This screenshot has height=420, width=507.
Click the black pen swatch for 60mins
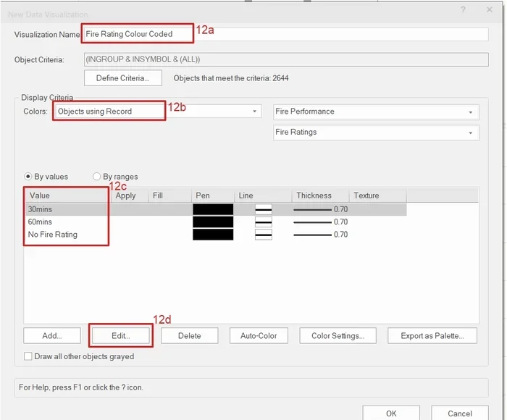(213, 222)
